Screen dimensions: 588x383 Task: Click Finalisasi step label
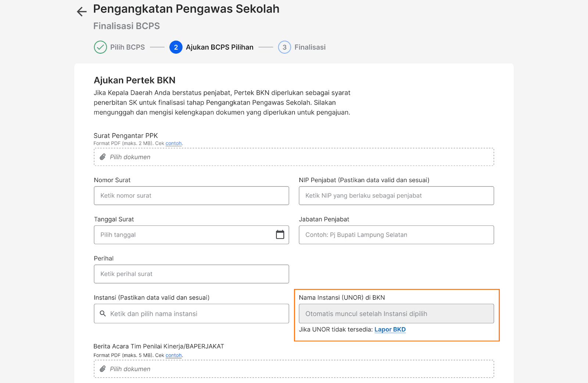coord(310,47)
